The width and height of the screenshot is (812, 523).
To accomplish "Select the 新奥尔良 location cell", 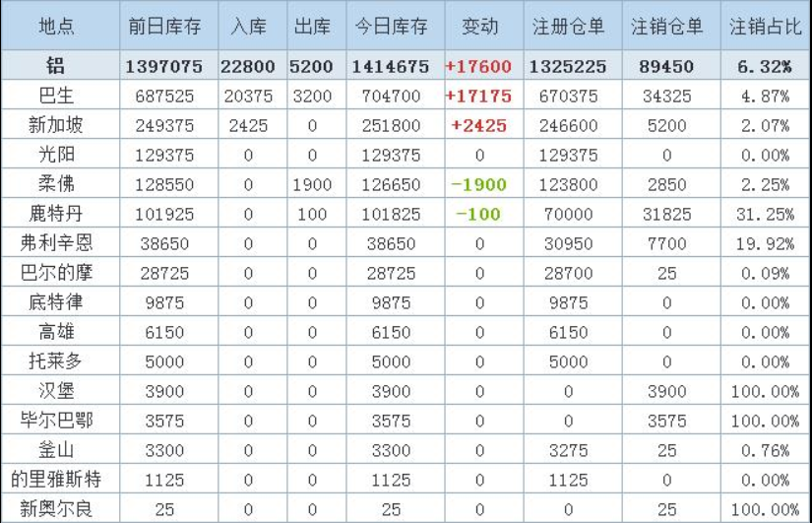I will click(x=57, y=509).
